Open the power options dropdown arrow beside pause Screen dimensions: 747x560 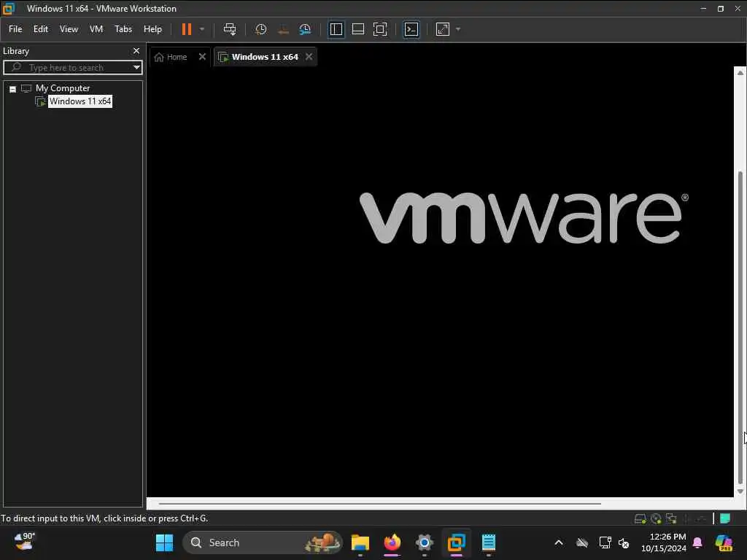[202, 29]
